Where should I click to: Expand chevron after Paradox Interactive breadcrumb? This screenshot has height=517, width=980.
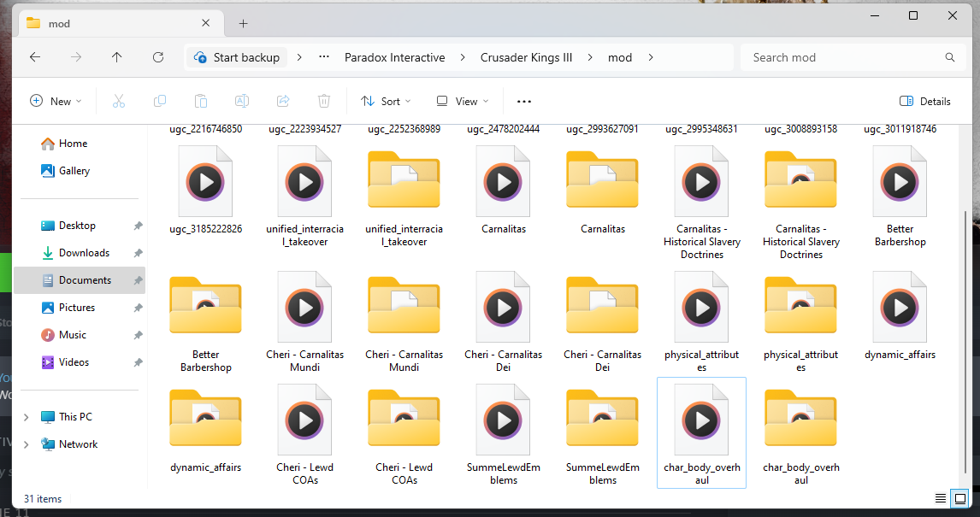[x=463, y=57]
